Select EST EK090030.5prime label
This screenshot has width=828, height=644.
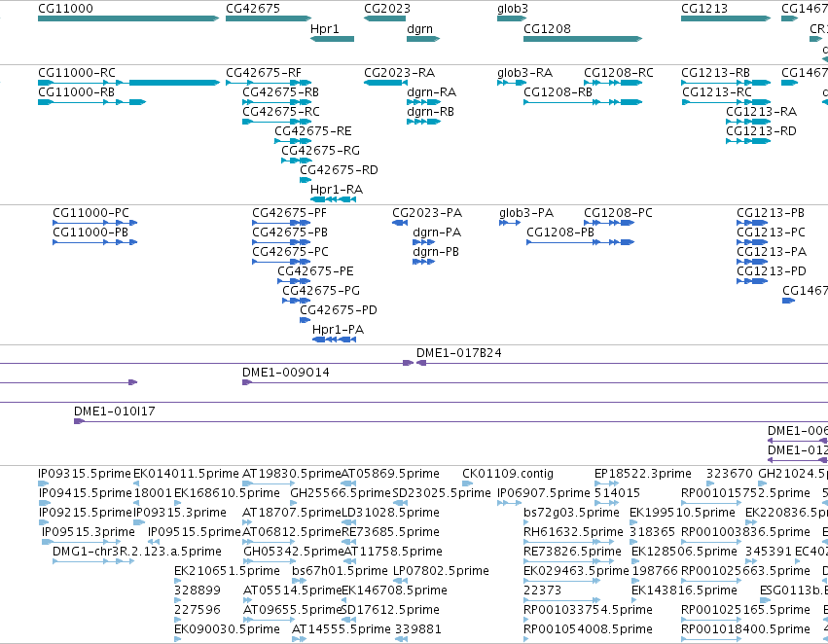pyautogui.click(x=227, y=629)
